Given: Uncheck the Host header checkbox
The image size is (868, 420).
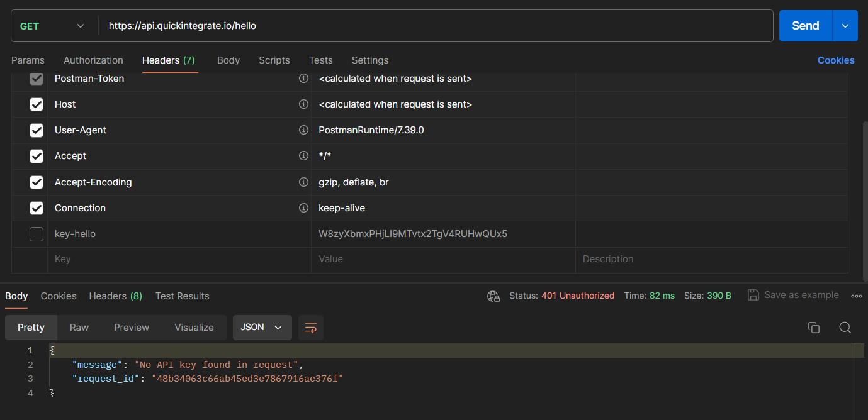Looking at the screenshot, I should tap(37, 104).
